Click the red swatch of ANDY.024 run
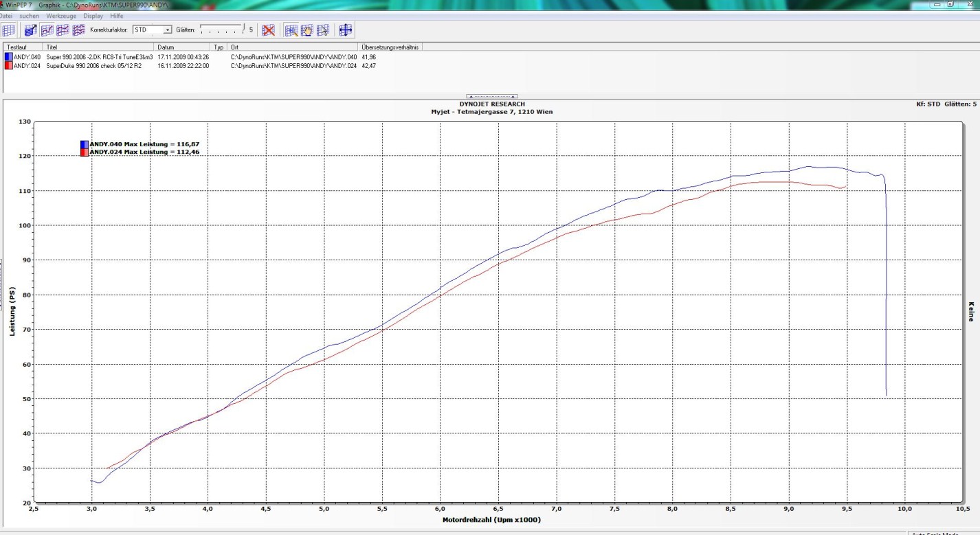 [x=8, y=66]
